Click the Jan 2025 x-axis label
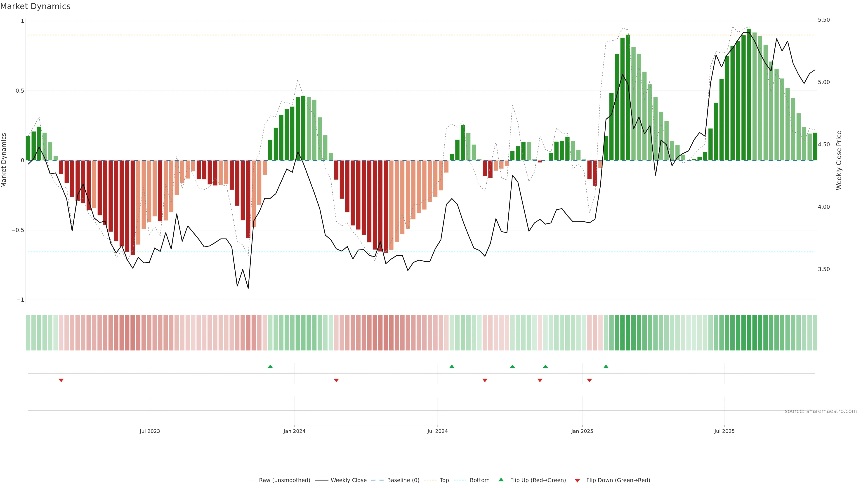 [x=582, y=431]
